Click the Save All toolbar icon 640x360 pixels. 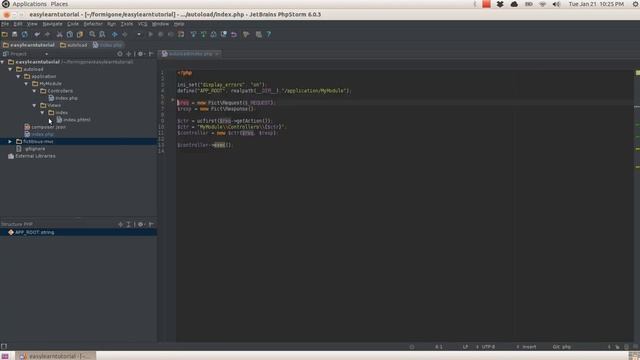pyautogui.click(x=14, y=34)
